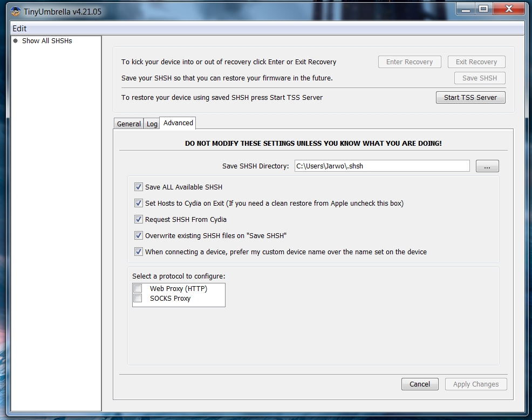Viewport: 532px width, 420px height.
Task: Click the TinyUmbrella app icon in title bar
Action: [x=16, y=12]
